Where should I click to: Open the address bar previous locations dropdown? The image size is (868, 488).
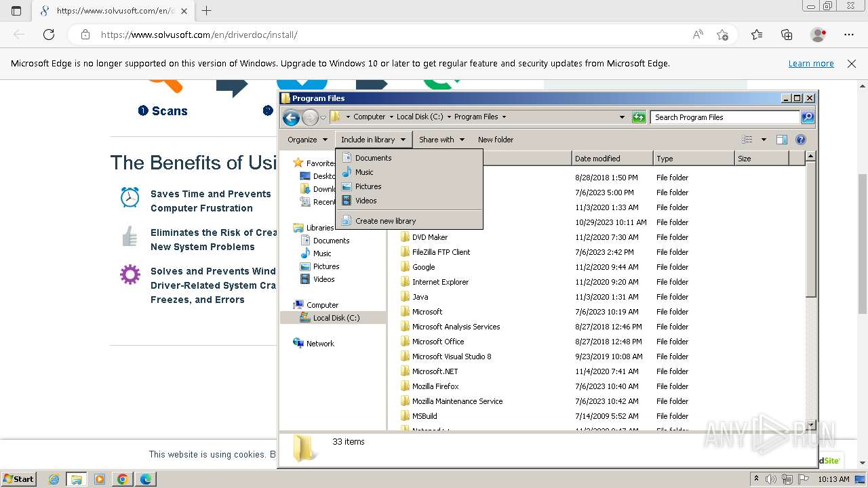click(x=622, y=117)
